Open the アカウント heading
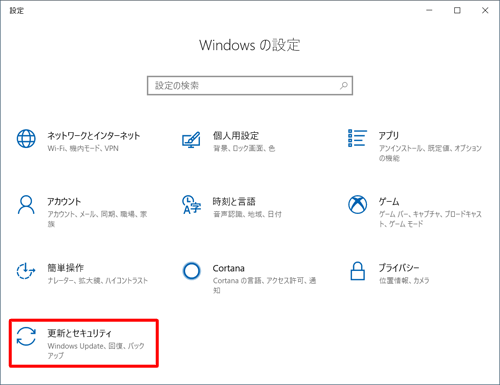The height and width of the screenshot is (385, 500). tap(64, 202)
